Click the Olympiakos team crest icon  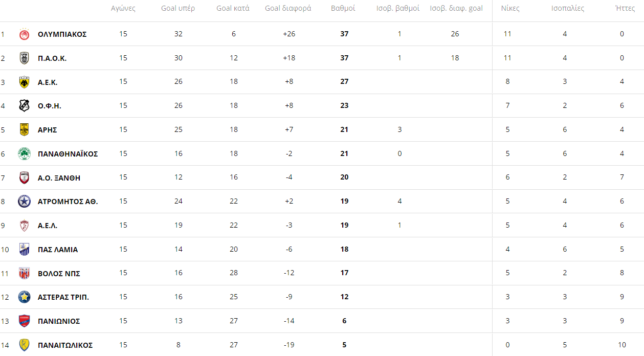click(x=24, y=34)
